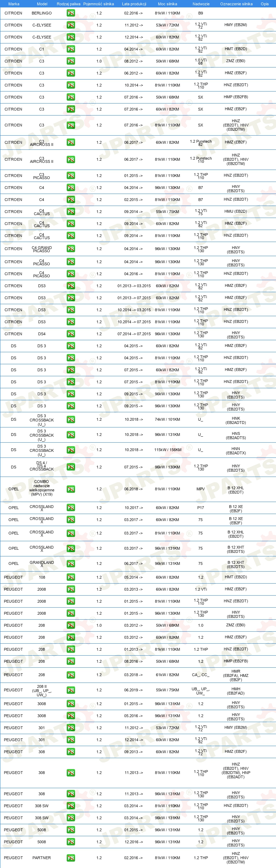Viewport: 276px width, 868px height.
Task: Click the Moc silnika column header
Action: pos(168,4)
